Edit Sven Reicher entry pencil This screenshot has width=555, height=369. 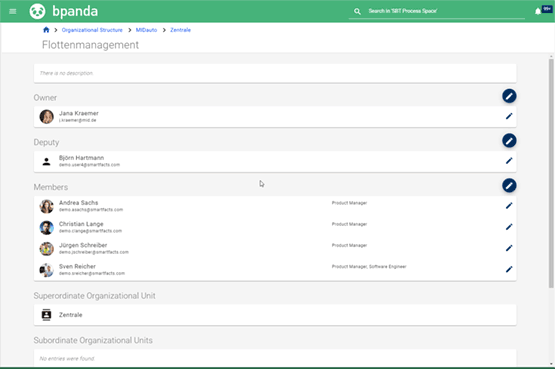pyautogui.click(x=509, y=269)
